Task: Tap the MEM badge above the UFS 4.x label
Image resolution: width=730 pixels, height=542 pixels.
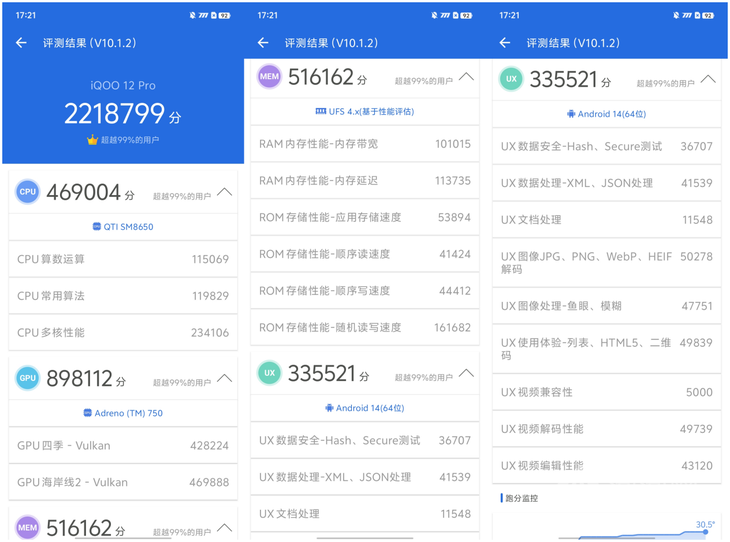Action: click(x=269, y=77)
